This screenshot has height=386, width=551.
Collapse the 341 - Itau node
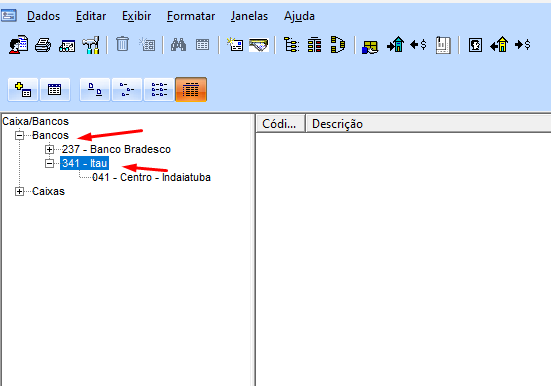tap(50, 163)
